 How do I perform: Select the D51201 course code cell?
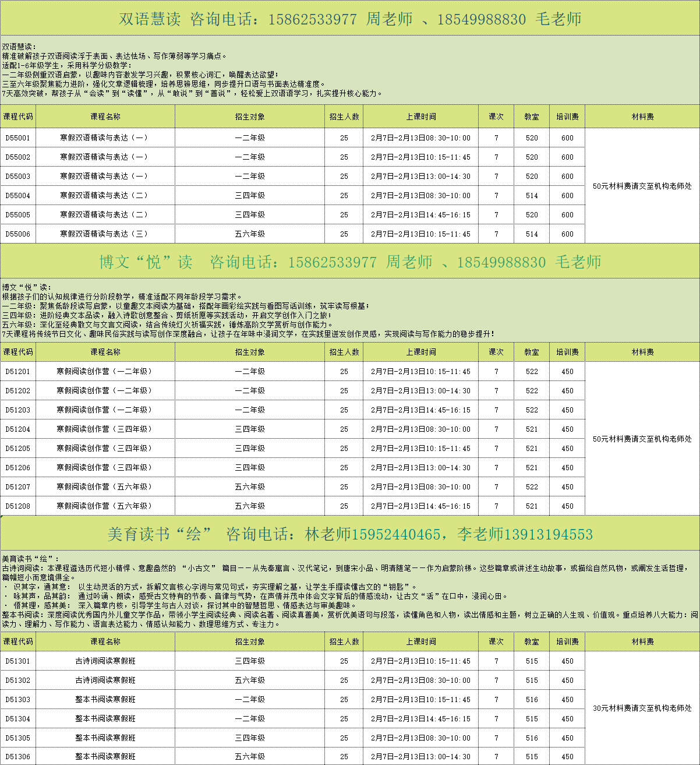[x=17, y=372]
